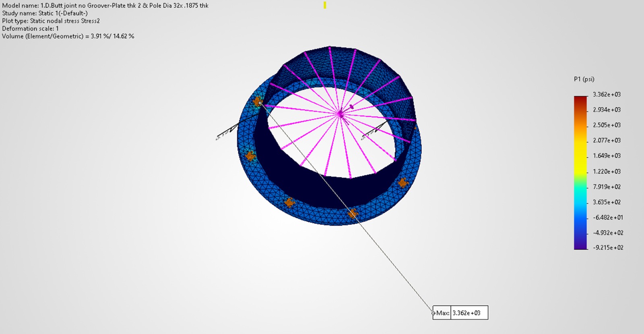Click the -4.932e+02 legend value
The height and width of the screenshot is (334, 644).
[x=608, y=232]
